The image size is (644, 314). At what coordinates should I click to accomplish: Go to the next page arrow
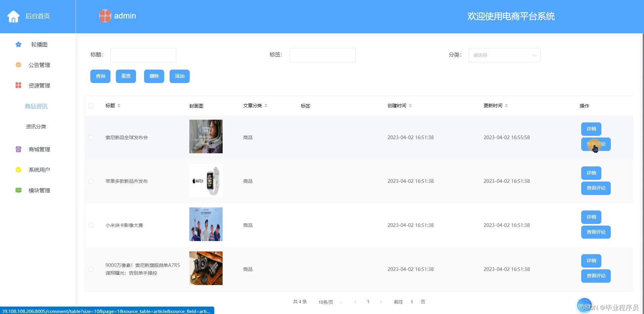click(x=381, y=302)
